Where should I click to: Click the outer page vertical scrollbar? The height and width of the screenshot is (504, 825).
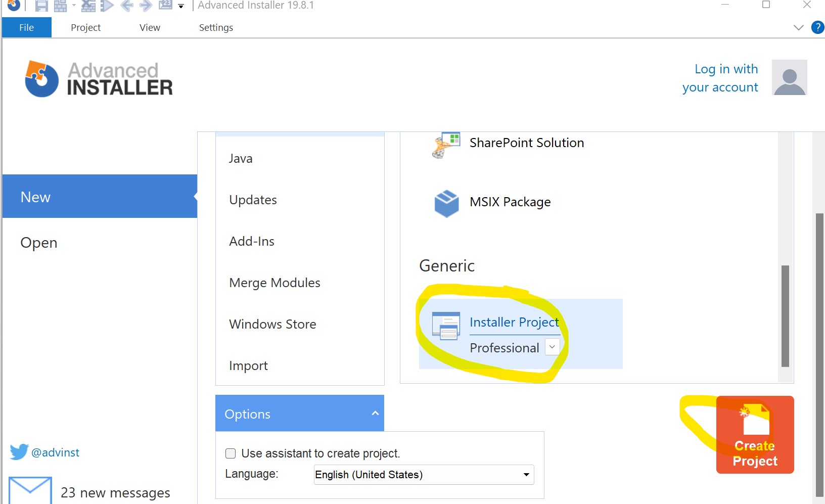click(x=820, y=355)
